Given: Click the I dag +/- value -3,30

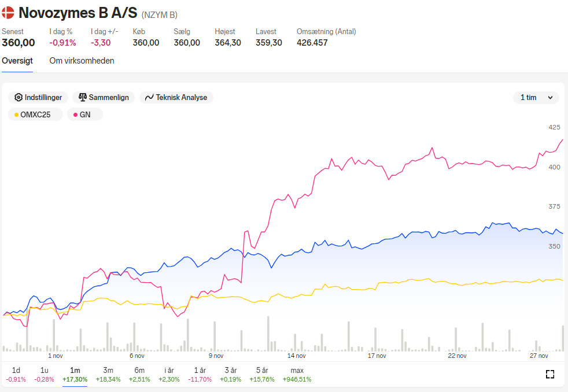Looking at the screenshot, I should [101, 43].
